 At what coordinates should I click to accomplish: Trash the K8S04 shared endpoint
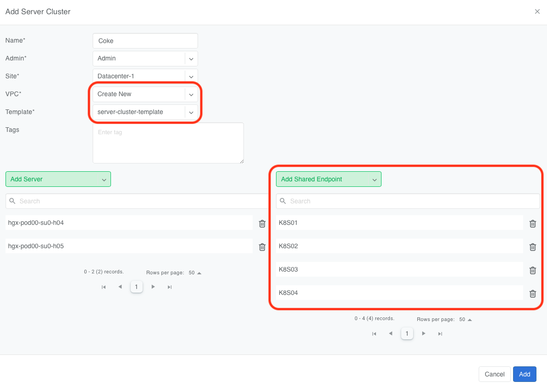click(533, 294)
